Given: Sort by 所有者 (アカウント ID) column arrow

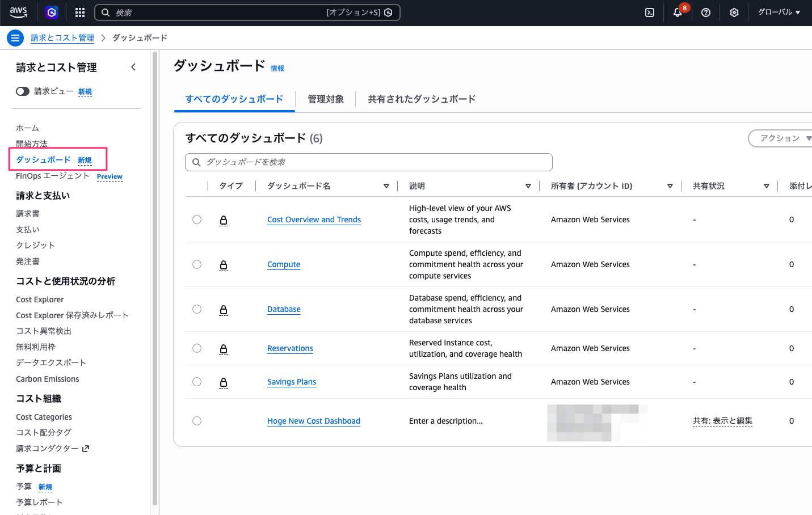Looking at the screenshot, I should 670,186.
